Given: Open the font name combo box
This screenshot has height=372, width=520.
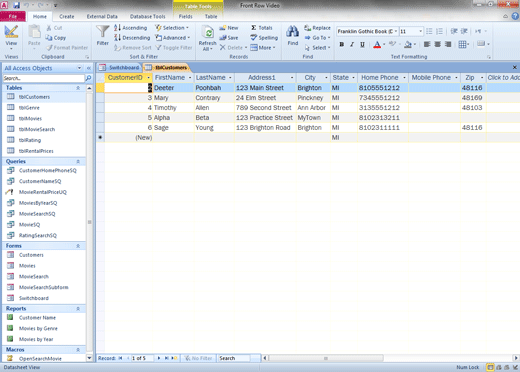Looking at the screenshot, I should (x=367, y=31).
